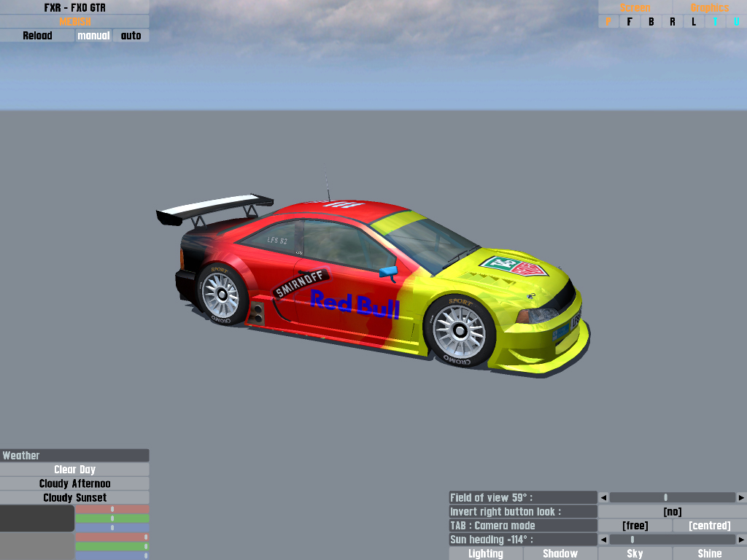Open the Shine tab
Image resolution: width=747 pixels, height=560 pixels.
[710, 554]
